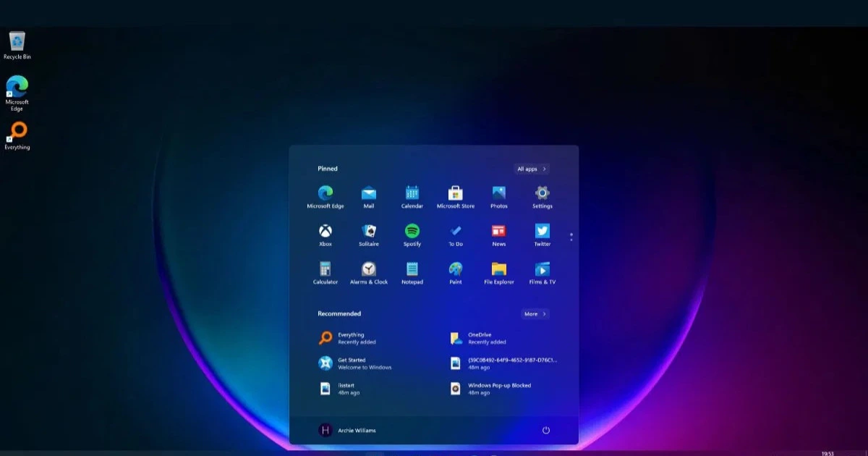The width and height of the screenshot is (868, 456).
Task: Open the News app
Action: (x=499, y=235)
